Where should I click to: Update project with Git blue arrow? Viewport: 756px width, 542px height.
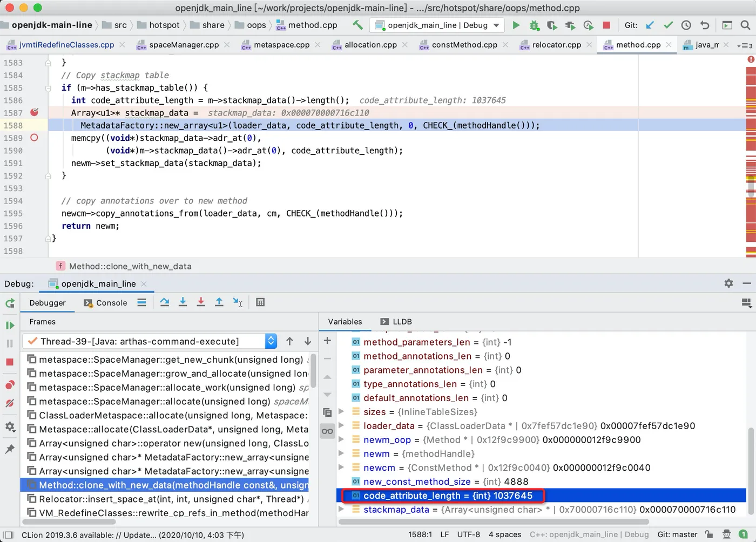[650, 25]
